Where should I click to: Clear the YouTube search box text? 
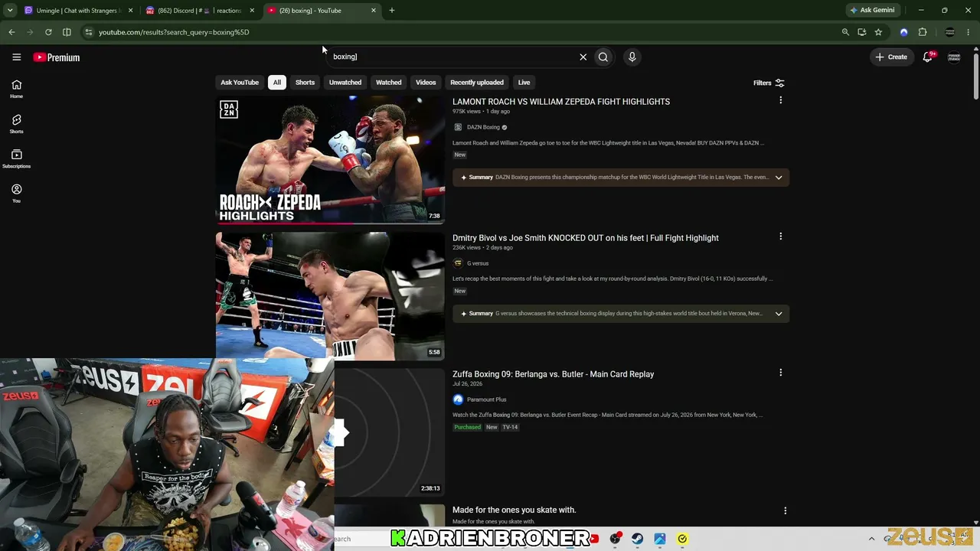point(583,57)
